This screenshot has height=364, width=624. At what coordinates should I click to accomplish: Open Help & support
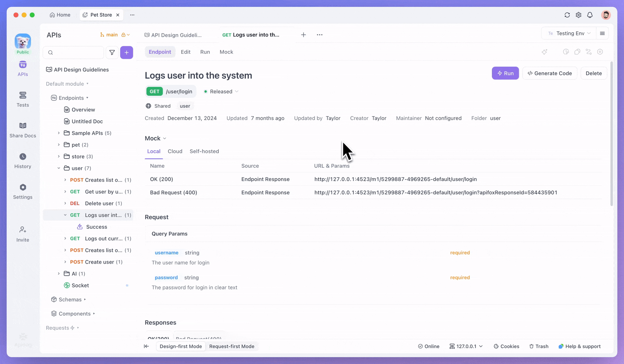(x=580, y=346)
